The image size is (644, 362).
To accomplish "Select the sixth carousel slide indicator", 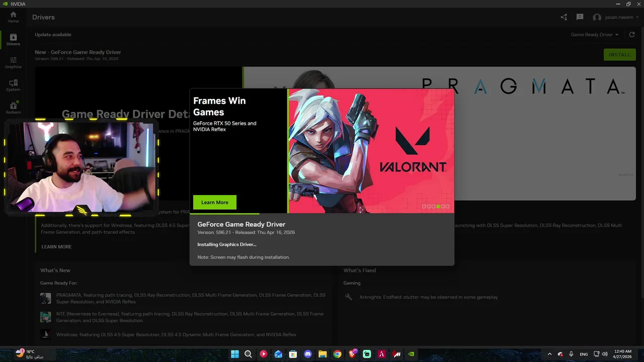I will coord(447,207).
